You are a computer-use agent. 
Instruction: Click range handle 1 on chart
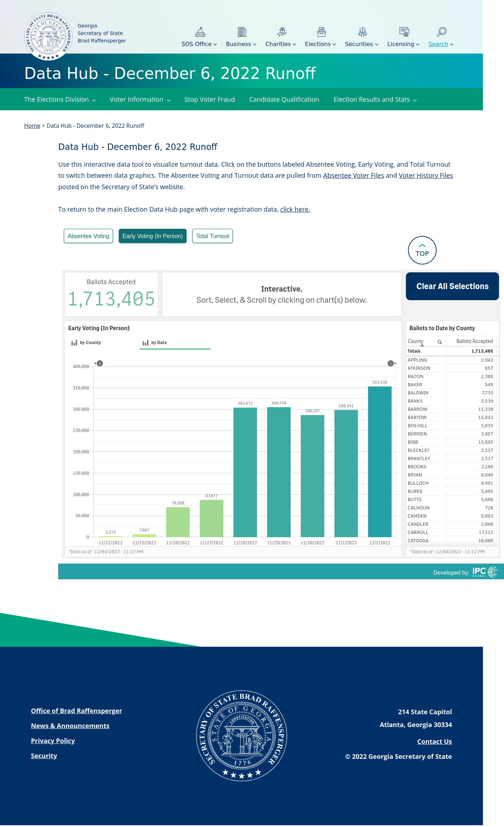(x=100, y=363)
